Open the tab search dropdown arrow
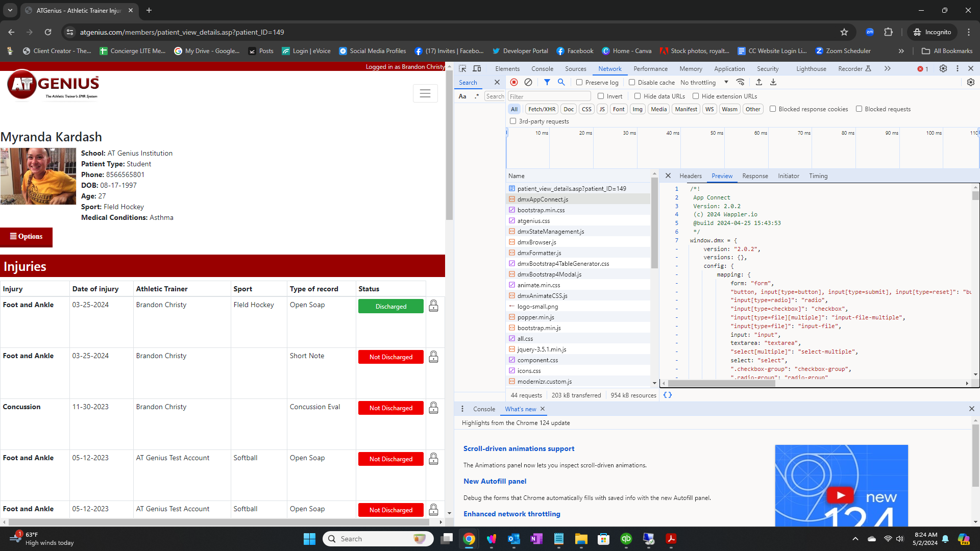This screenshot has width=980, height=551. tap(10, 10)
